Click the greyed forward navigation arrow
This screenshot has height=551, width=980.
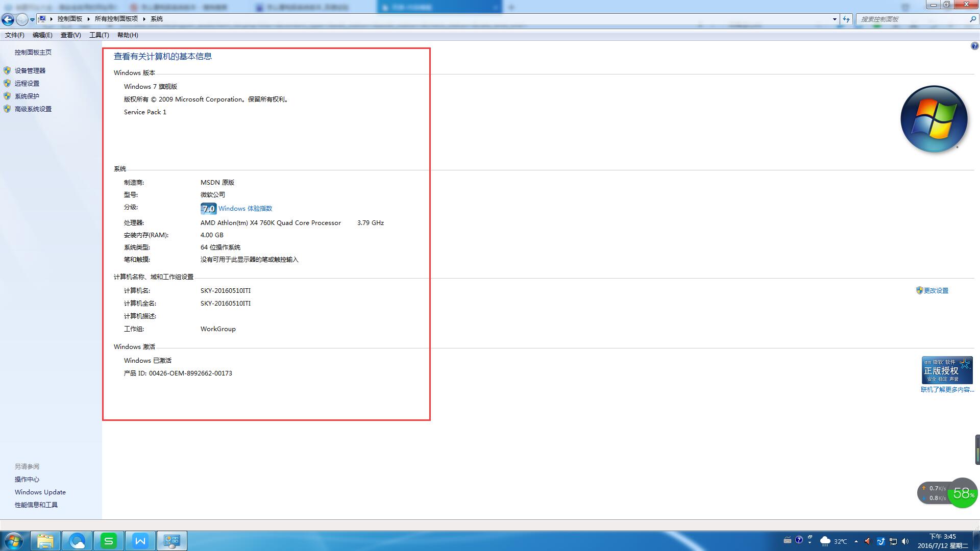(x=22, y=19)
